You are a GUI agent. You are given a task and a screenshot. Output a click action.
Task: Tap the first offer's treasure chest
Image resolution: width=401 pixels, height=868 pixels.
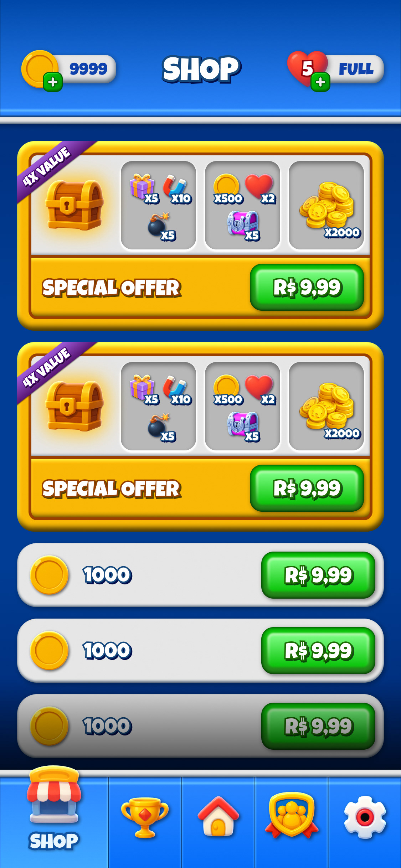pyautogui.click(x=74, y=205)
